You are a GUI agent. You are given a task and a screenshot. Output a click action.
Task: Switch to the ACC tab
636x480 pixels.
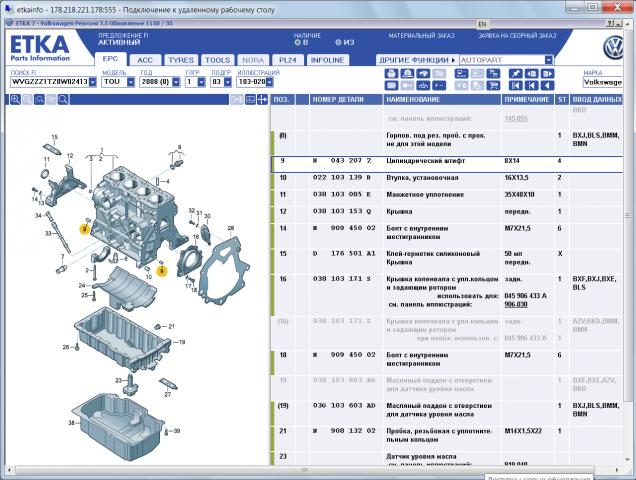[x=145, y=60]
